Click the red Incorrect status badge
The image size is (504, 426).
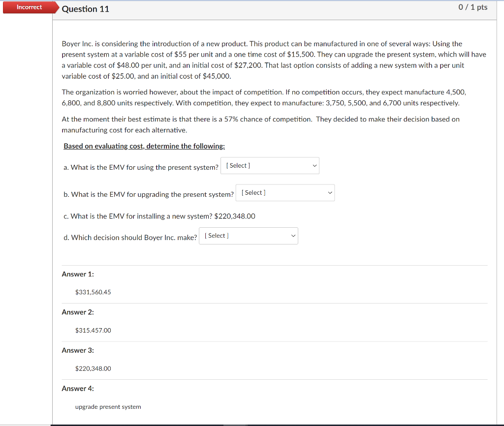29,7
